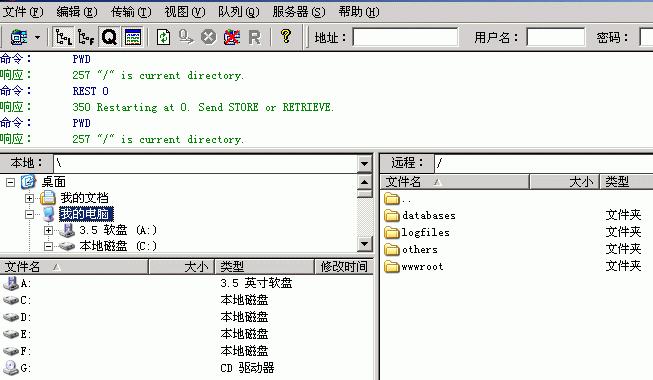Viewport: 653px width, 380px height.
Task: Select 我的电脑 in the local tree
Action: coord(86,214)
